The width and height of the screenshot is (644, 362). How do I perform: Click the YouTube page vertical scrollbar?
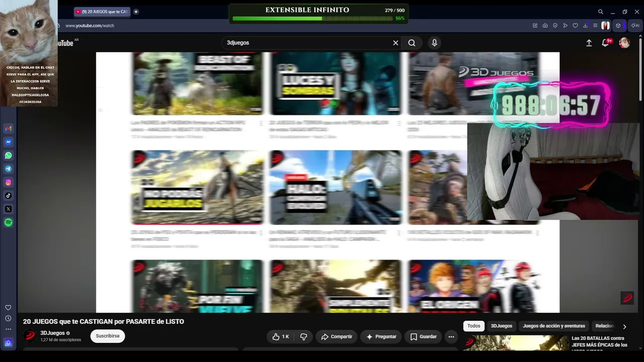(640, 70)
